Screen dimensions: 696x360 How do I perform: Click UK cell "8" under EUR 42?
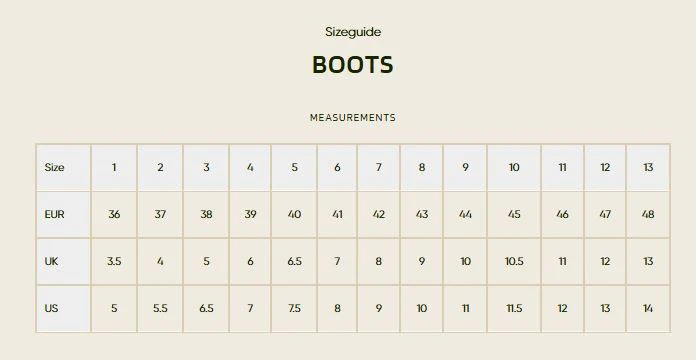[379, 261]
